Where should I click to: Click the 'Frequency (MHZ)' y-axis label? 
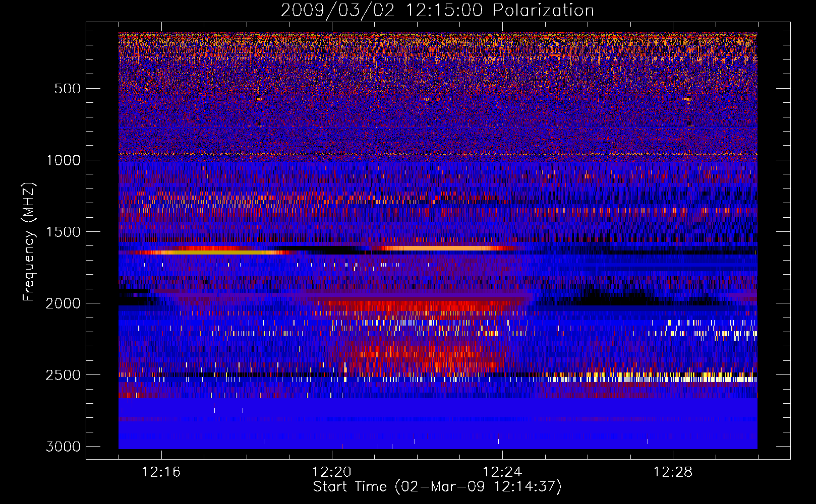pos(30,242)
